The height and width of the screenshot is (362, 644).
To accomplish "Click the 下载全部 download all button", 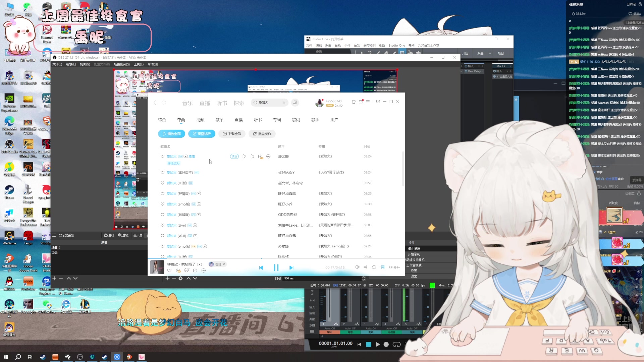I will tap(232, 134).
